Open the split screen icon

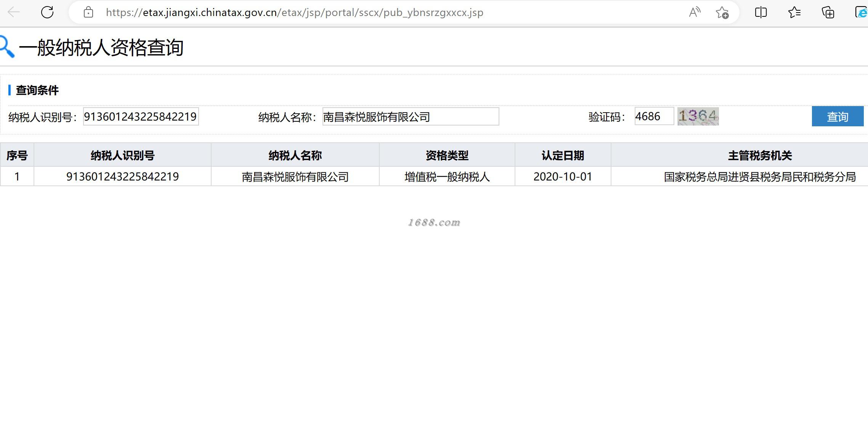(x=761, y=12)
